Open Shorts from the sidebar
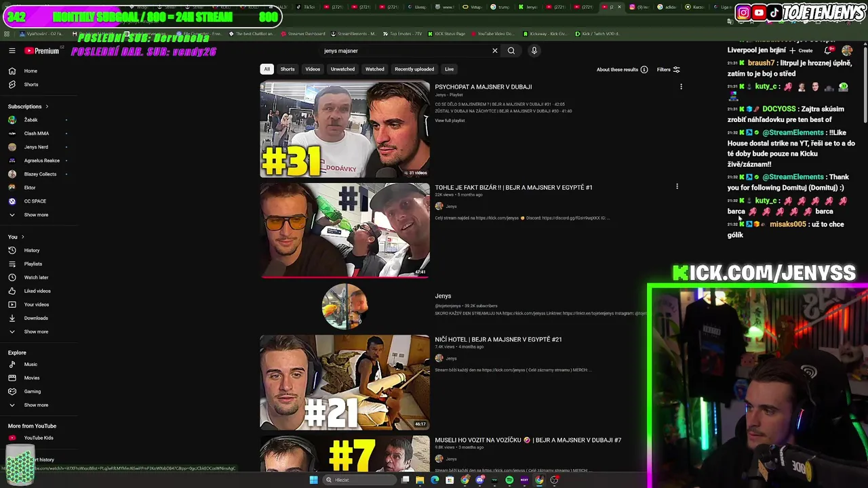 coord(31,85)
